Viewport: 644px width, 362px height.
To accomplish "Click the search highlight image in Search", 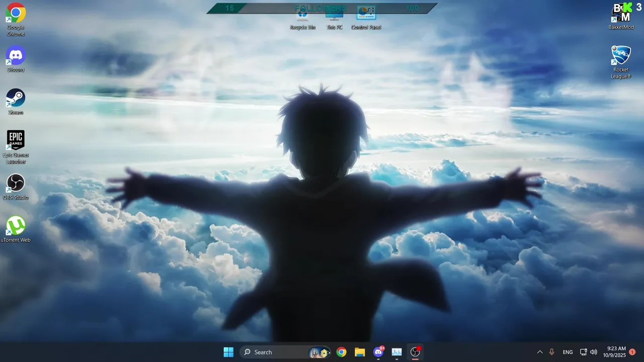I will [x=319, y=352].
